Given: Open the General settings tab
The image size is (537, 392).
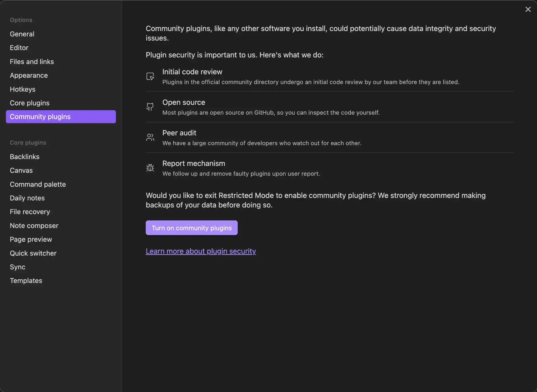Looking at the screenshot, I should pos(22,34).
